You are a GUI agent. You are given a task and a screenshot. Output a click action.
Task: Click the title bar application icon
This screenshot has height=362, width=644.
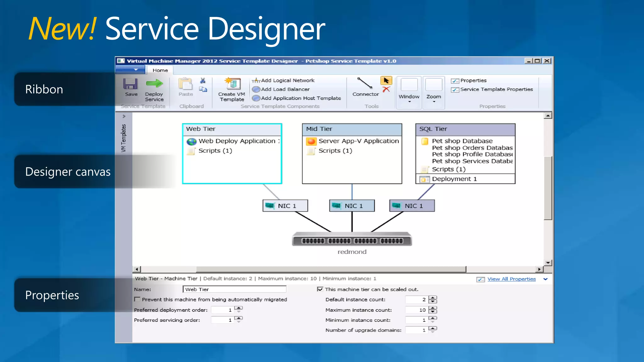click(x=121, y=61)
